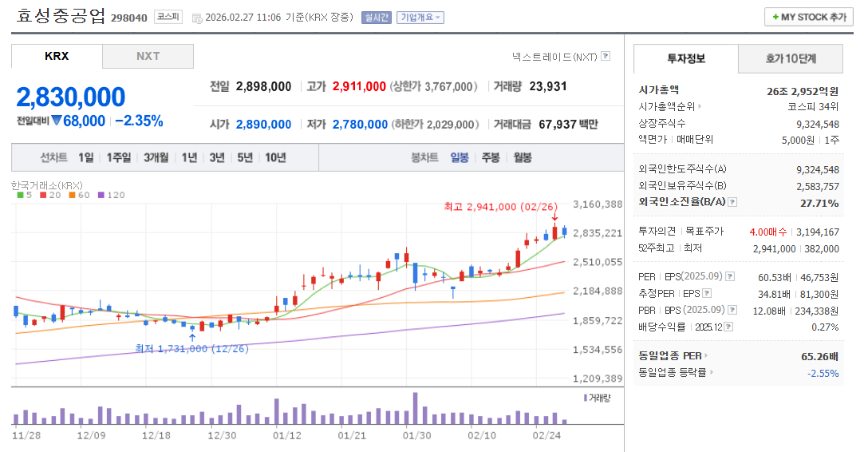Select 10년 line chart period

(x=275, y=158)
